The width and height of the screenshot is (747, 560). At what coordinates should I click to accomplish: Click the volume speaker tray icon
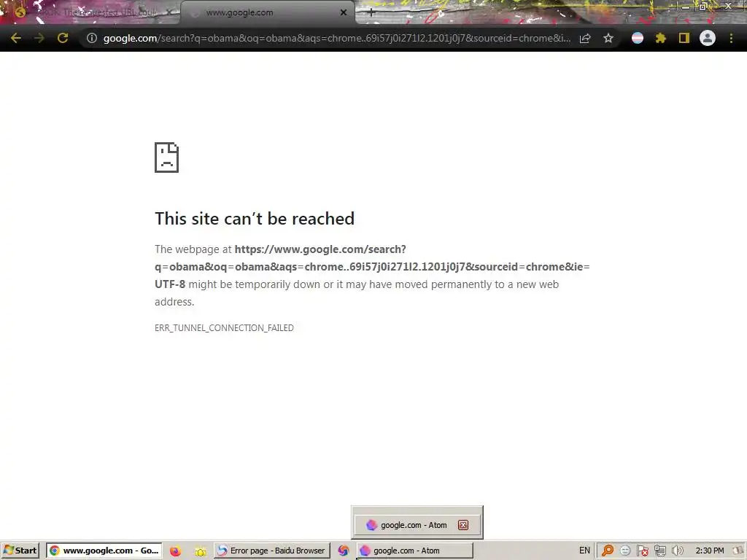coord(677,551)
